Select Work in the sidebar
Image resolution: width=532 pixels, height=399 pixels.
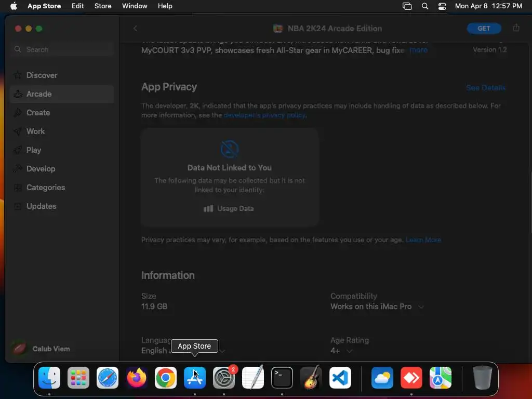pos(62,131)
